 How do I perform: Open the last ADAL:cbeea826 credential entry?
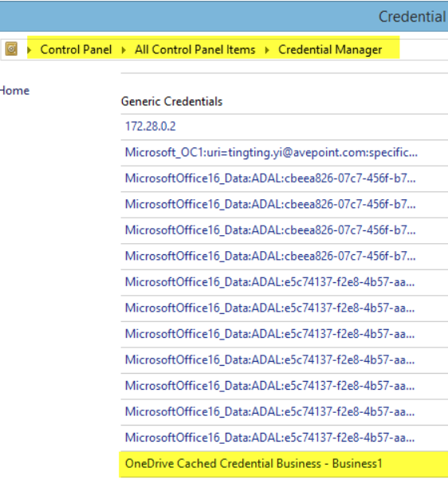[285, 257]
